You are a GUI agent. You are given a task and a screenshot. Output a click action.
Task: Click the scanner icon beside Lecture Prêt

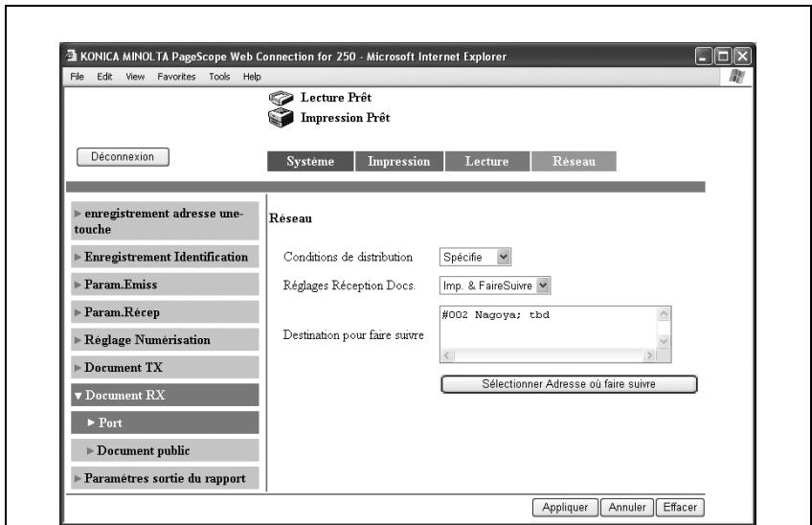[x=282, y=98]
